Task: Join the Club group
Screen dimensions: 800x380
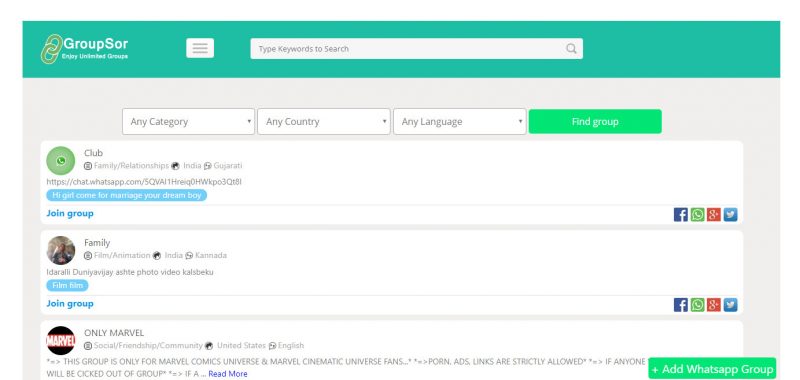Action: (70, 213)
